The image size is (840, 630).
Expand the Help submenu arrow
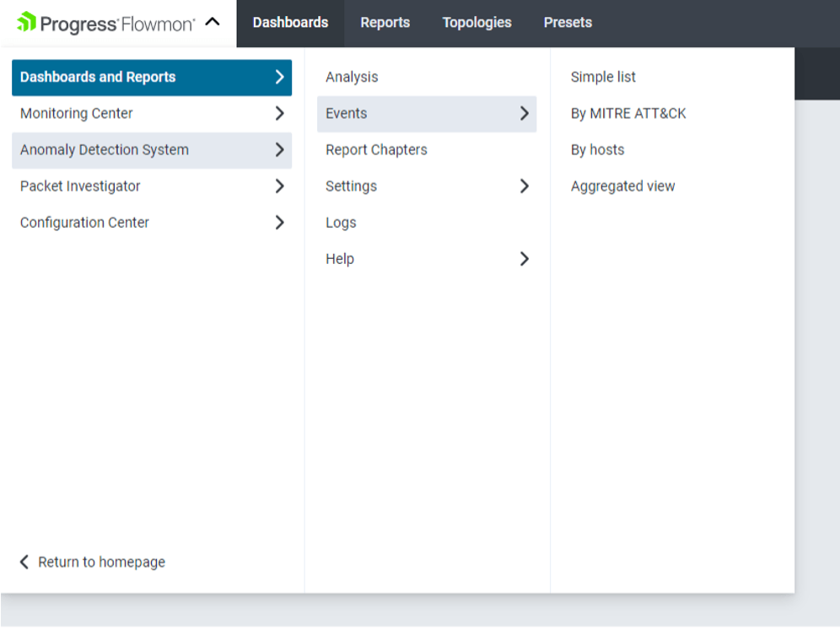[524, 259]
